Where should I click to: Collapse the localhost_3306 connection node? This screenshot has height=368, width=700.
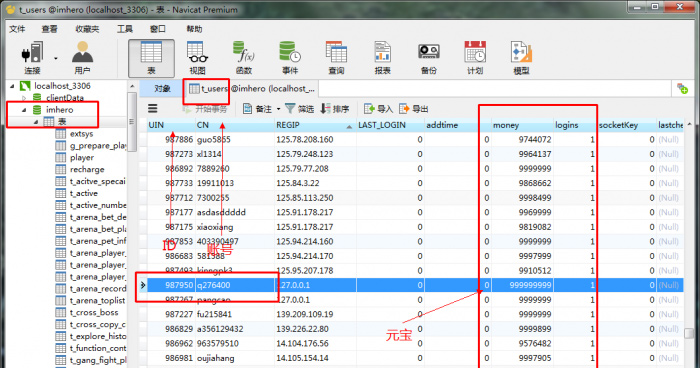pyautogui.click(x=12, y=86)
